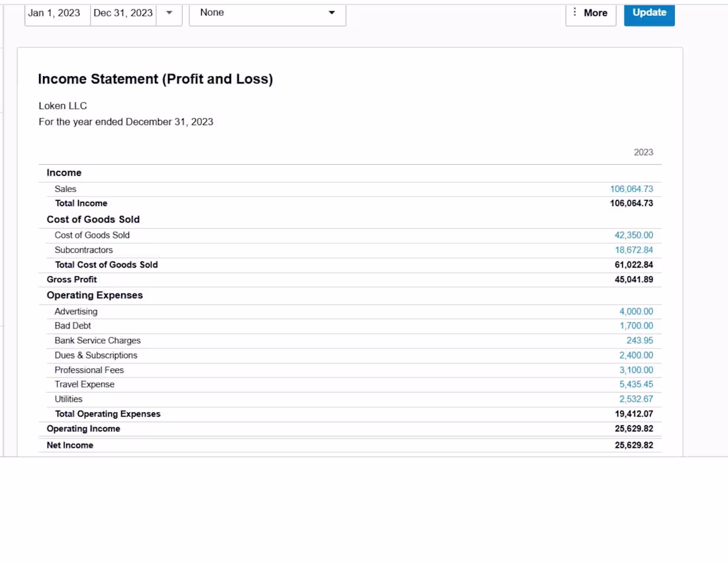Open the three-dot actions menu icon
This screenshot has width=728, height=563.
(573, 13)
